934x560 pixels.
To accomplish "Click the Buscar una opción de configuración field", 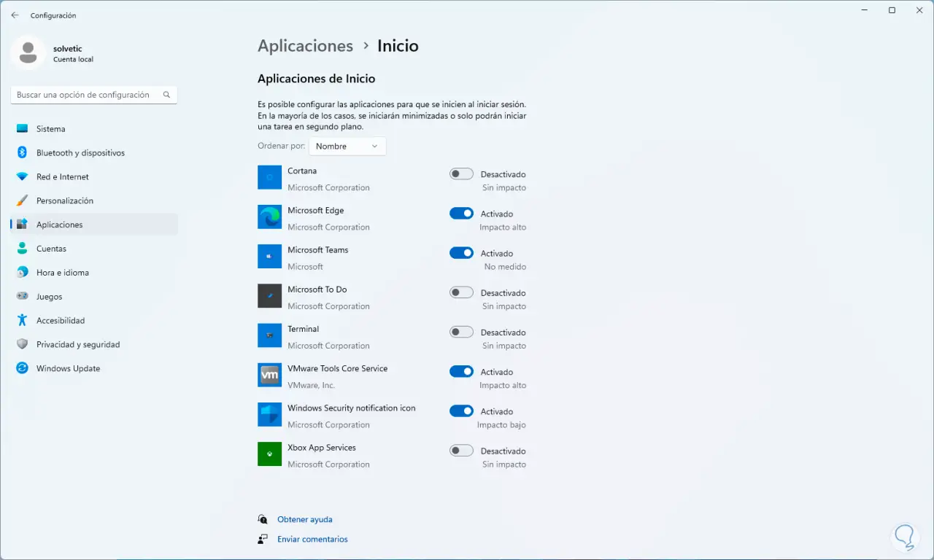I will 94,95.
